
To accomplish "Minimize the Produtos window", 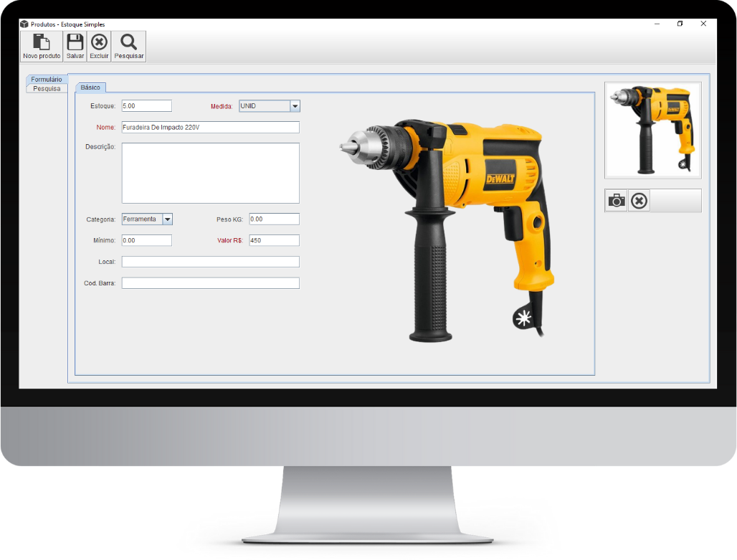I will point(657,24).
